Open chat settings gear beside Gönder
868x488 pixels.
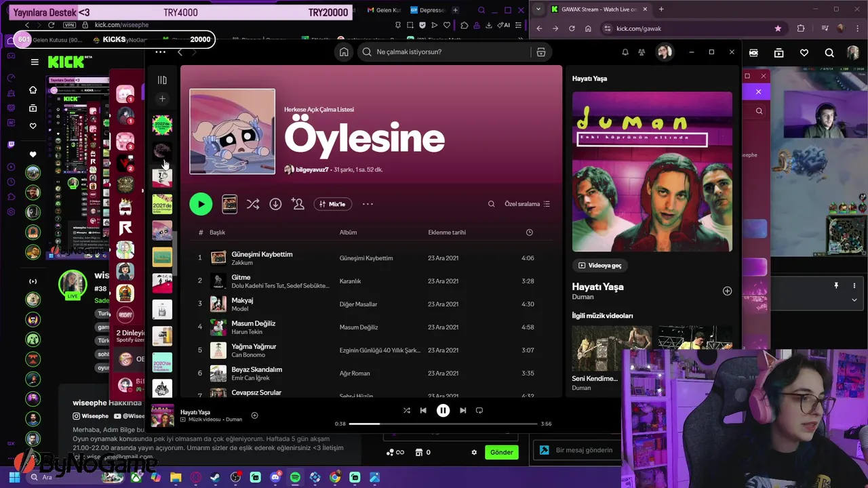point(474,452)
